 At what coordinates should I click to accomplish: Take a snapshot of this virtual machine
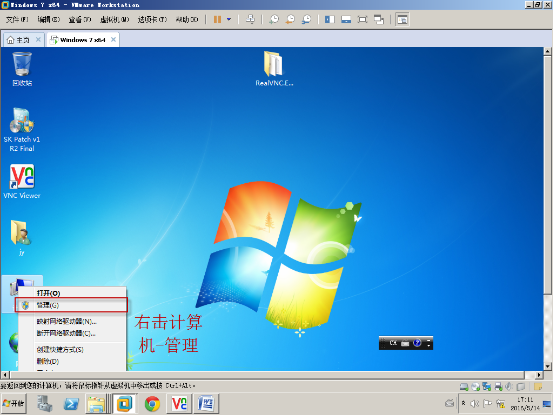tap(274, 19)
